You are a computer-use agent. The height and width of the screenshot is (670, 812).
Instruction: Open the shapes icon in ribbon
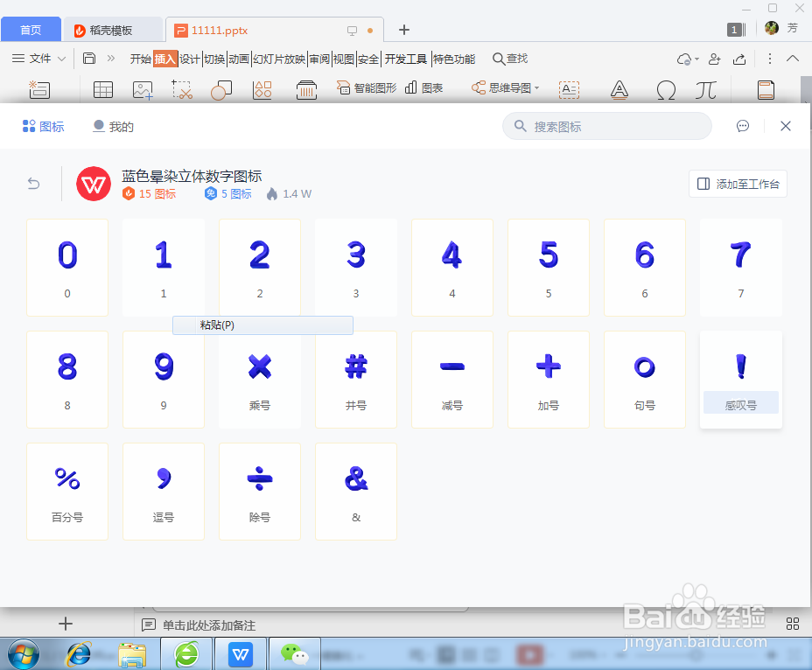click(x=221, y=89)
